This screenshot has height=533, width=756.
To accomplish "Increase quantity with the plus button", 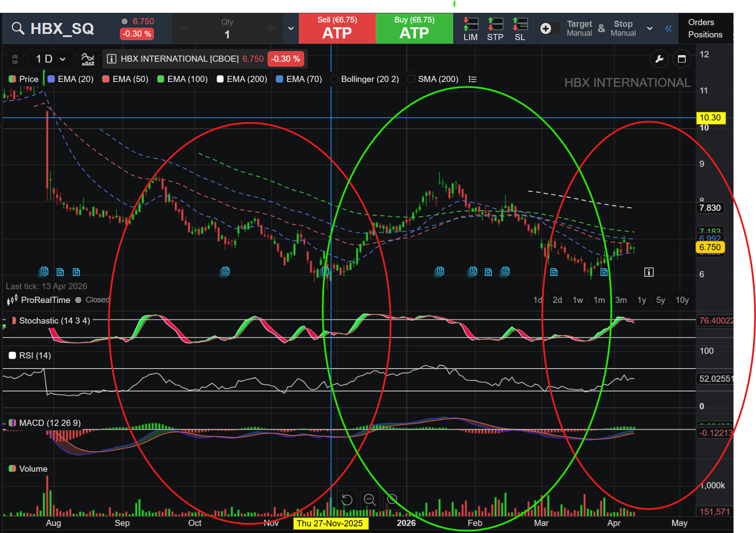I will pyautogui.click(x=270, y=29).
